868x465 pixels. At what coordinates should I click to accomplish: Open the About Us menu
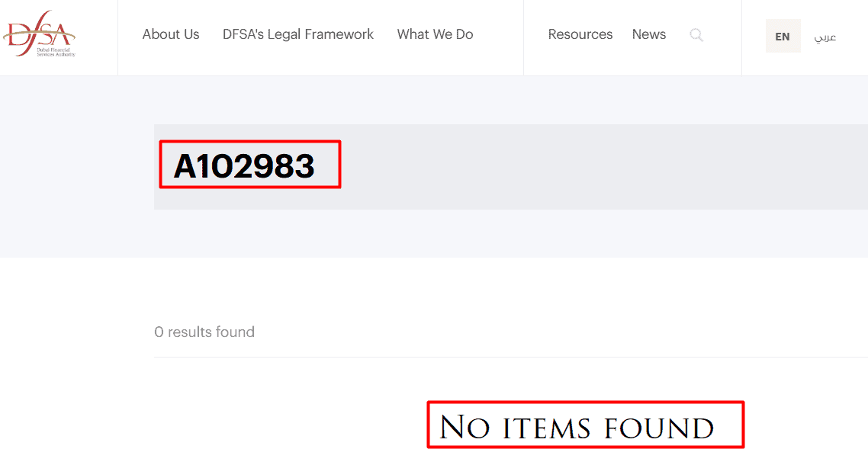coord(171,34)
